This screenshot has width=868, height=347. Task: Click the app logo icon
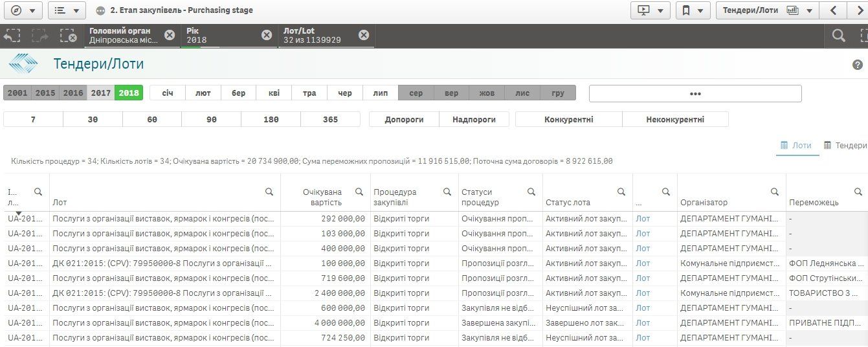23,64
